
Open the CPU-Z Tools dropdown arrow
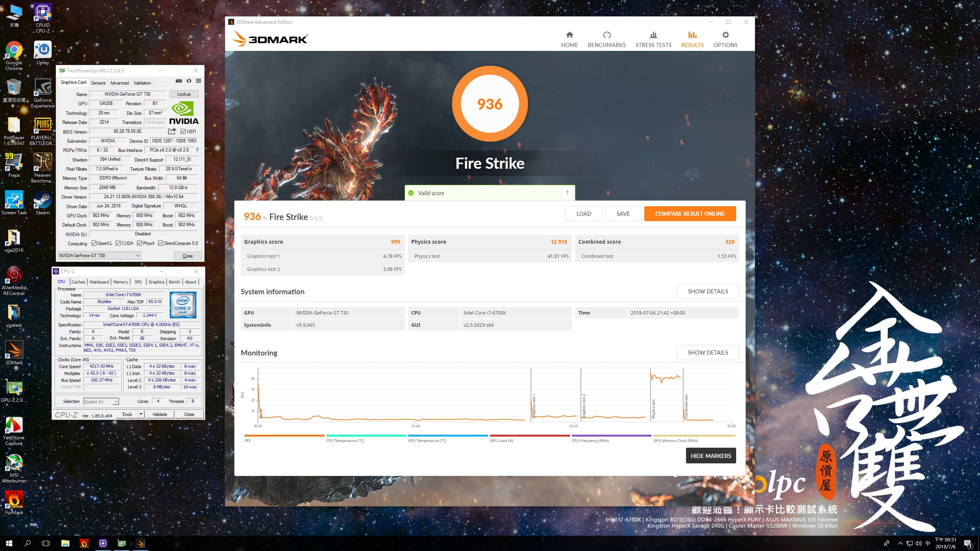point(141,414)
